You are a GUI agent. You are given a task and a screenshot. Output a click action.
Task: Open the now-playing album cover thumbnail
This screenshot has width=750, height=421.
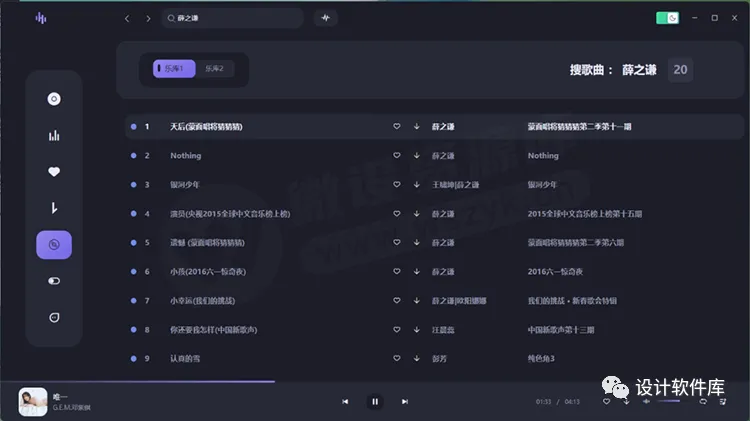click(33, 402)
